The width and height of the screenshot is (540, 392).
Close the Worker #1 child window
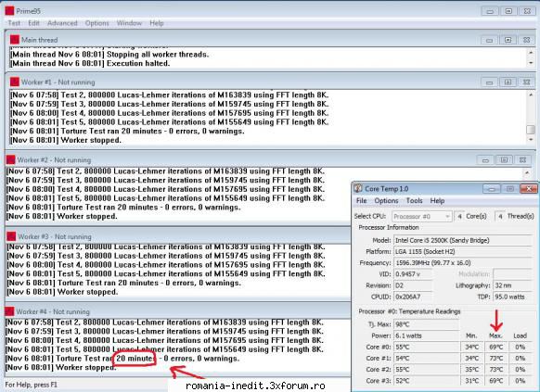click(x=527, y=82)
